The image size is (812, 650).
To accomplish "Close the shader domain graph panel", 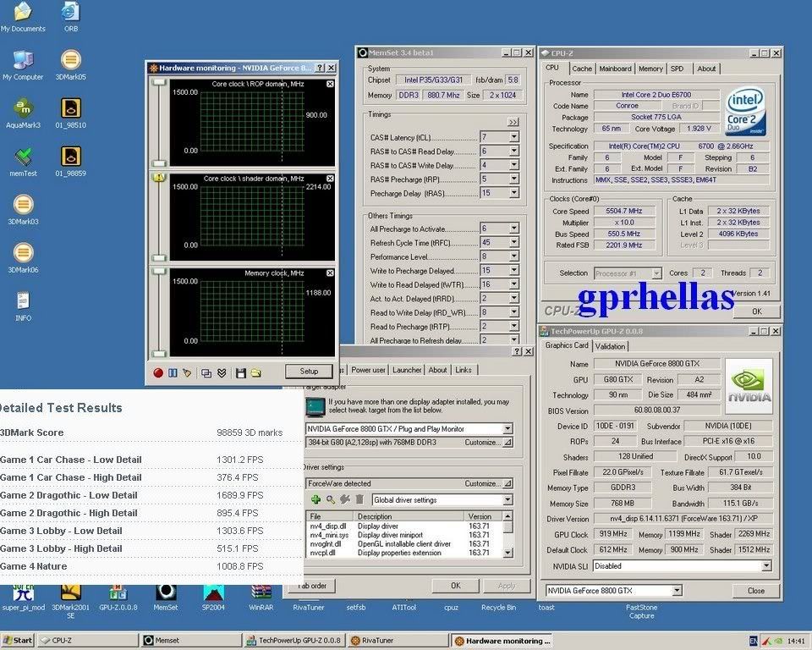I will 330,179.
